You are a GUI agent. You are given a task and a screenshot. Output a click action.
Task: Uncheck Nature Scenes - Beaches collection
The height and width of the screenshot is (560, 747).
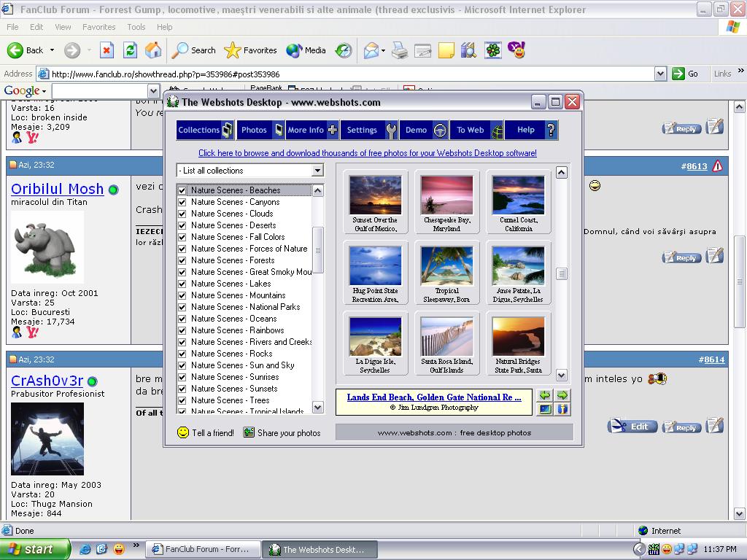(182, 190)
